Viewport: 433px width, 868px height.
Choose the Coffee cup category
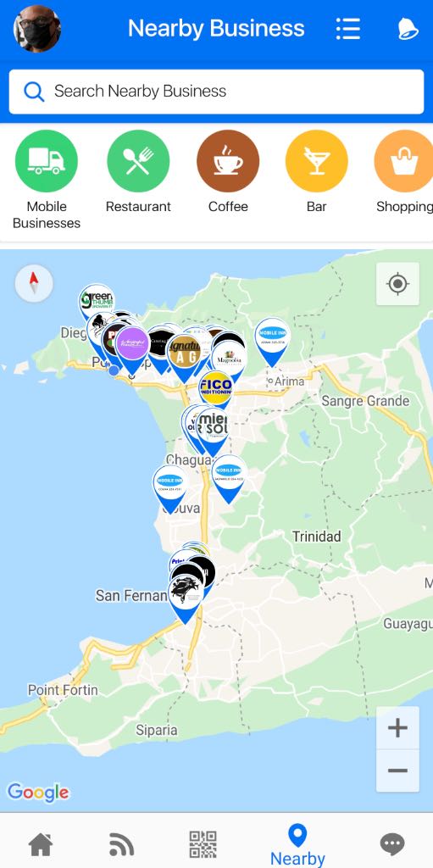[x=228, y=161]
